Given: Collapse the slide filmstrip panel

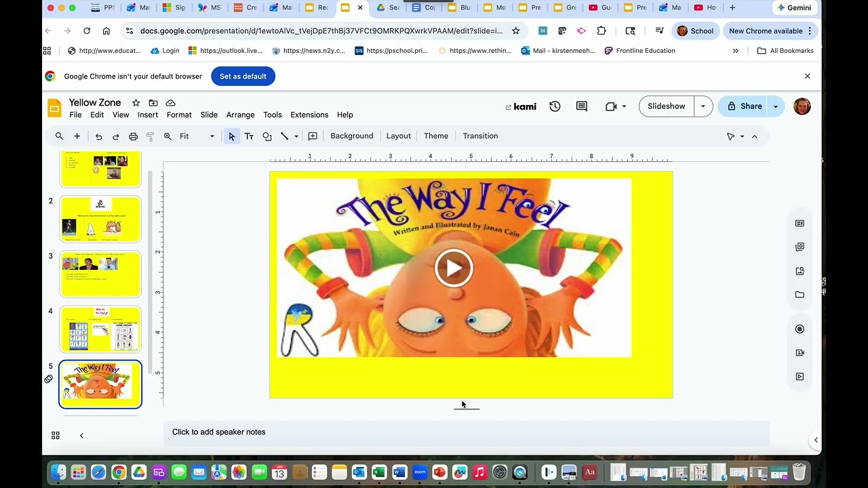Looking at the screenshot, I should (81, 436).
